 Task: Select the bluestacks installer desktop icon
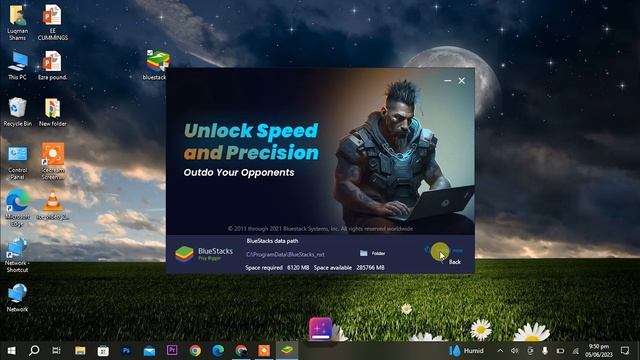pyautogui.click(x=157, y=65)
